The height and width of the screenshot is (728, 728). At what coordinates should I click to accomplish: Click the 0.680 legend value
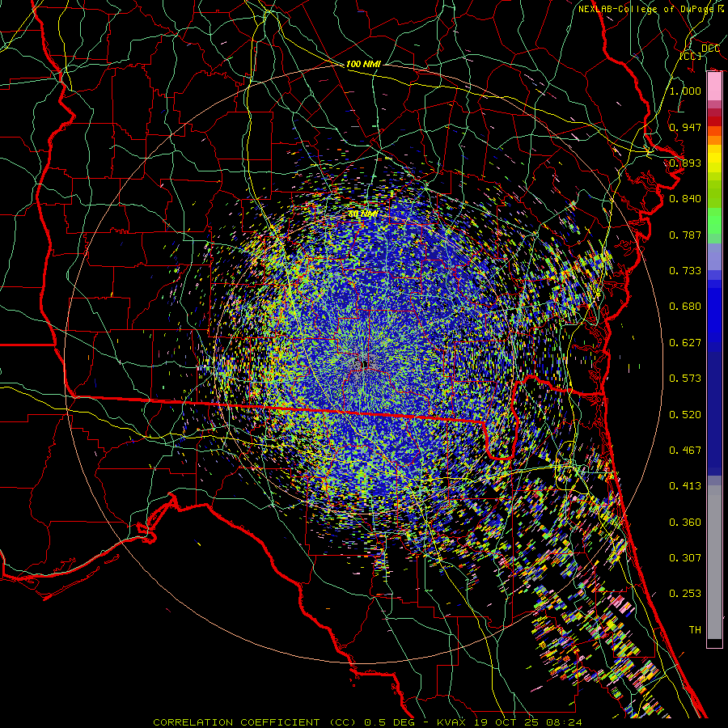click(685, 307)
